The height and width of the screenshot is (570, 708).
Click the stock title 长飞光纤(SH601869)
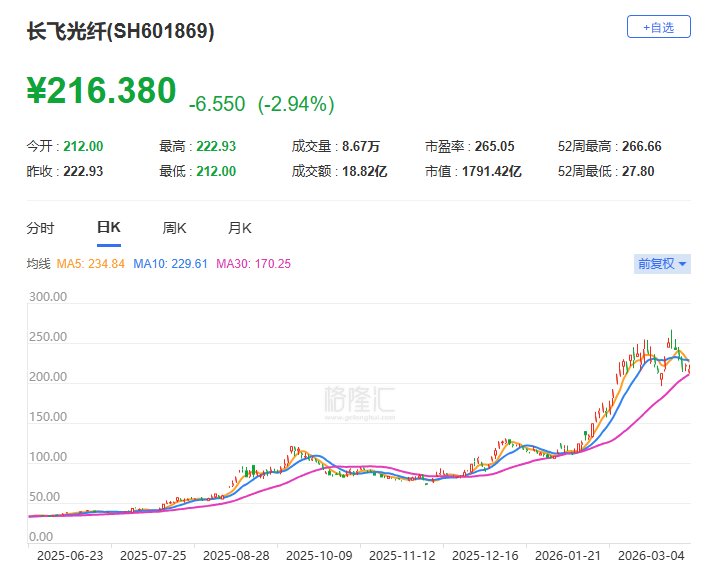[x=121, y=31]
